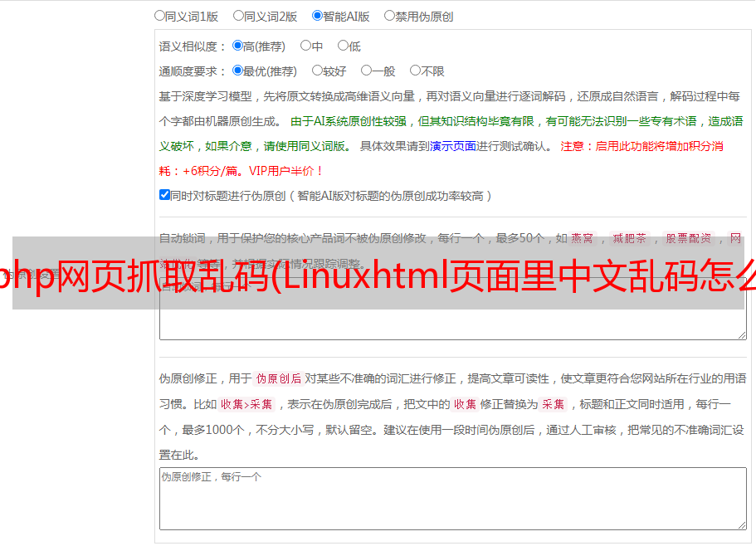Screen dimensions: 756x546
Task: Click the 伪原创后 highlighted tag
Action: click(279, 378)
